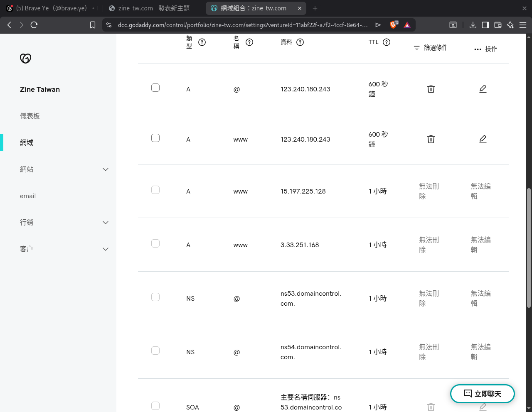The width and height of the screenshot is (532, 412).
Task: Delete the @ A record with trash icon
Action: (431, 89)
